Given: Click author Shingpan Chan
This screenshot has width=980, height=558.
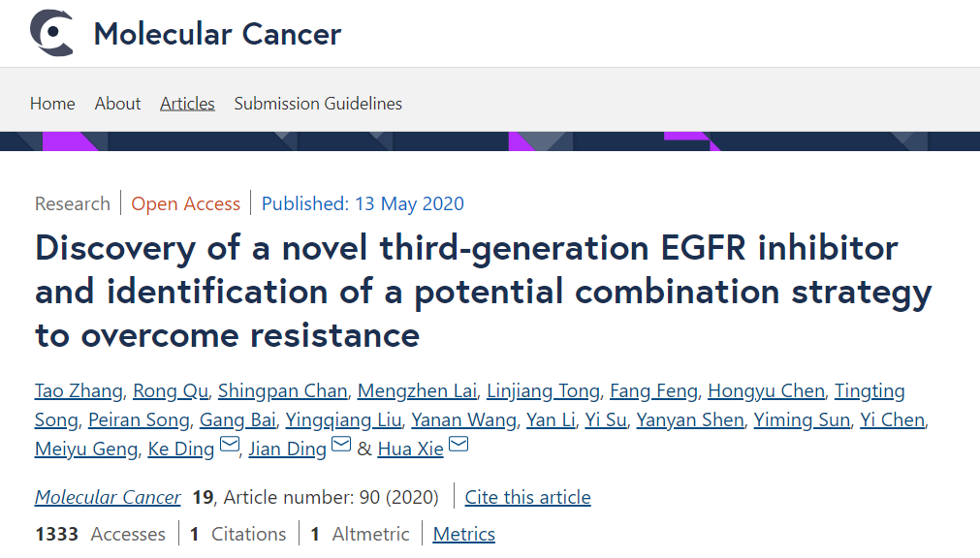Looking at the screenshot, I should click(282, 391).
